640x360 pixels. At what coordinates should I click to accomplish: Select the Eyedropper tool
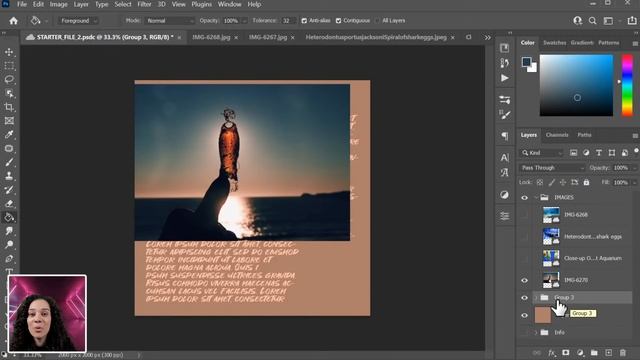pyautogui.click(x=9, y=134)
